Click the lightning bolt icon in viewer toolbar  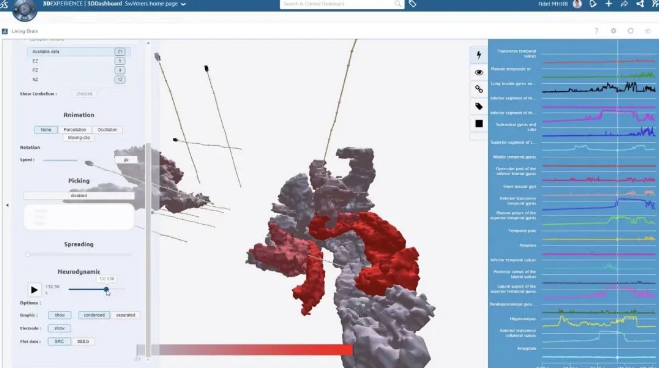[x=479, y=55]
